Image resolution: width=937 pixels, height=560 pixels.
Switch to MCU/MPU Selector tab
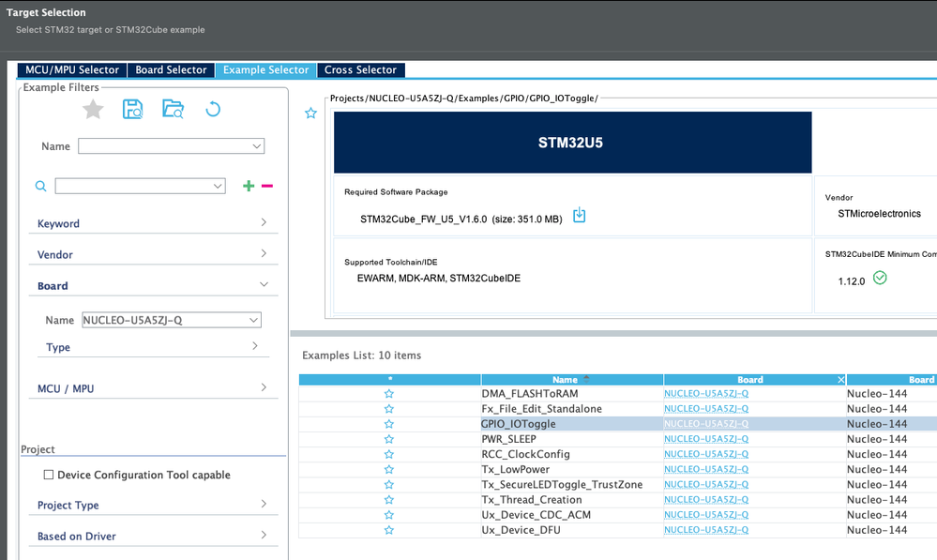pyautogui.click(x=72, y=70)
